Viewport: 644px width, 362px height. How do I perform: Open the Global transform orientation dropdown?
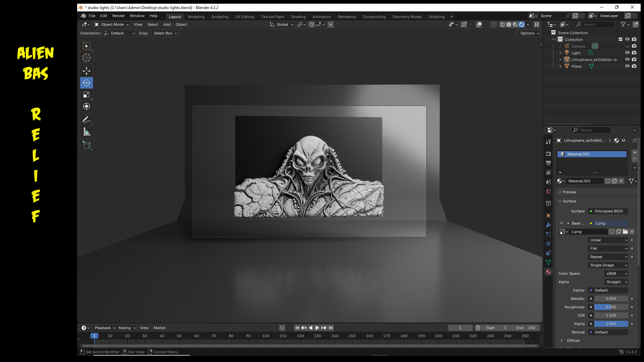pos(281,24)
